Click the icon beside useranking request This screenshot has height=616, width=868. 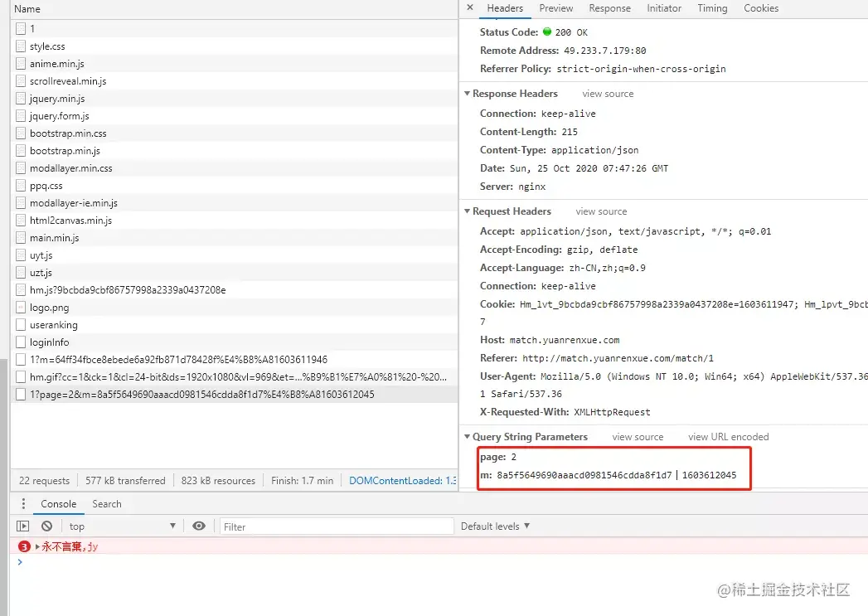21,325
